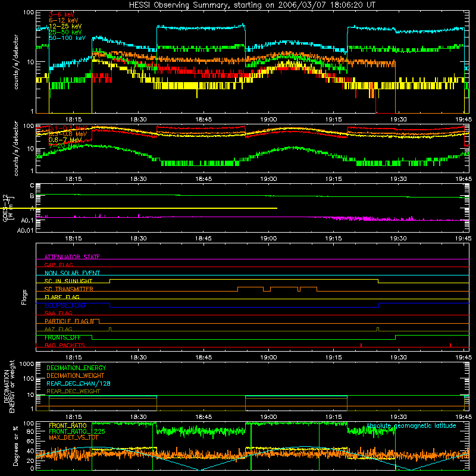The image size is (476, 476).
Task: Click the REAR_DEC_CHAN/128 legend label
Action: tap(79, 384)
